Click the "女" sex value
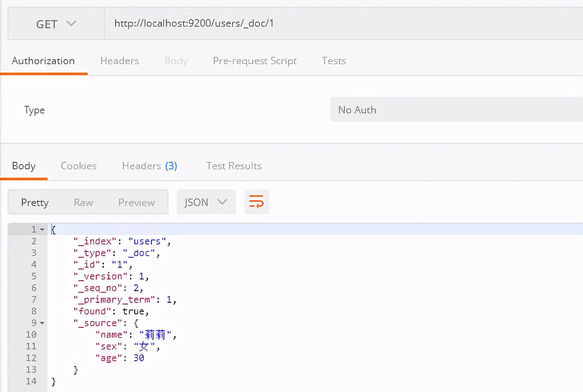Screen dimensions: 583x392 [144, 347]
